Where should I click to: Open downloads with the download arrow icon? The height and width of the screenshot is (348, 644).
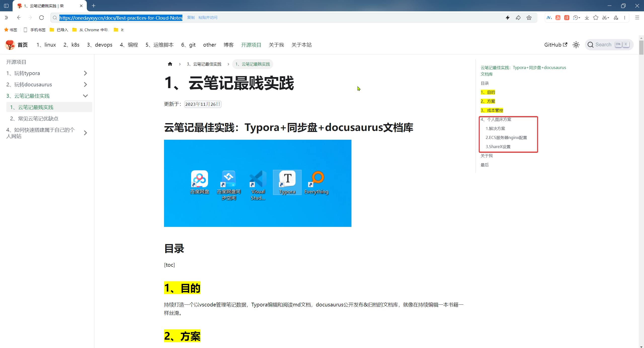587,18
